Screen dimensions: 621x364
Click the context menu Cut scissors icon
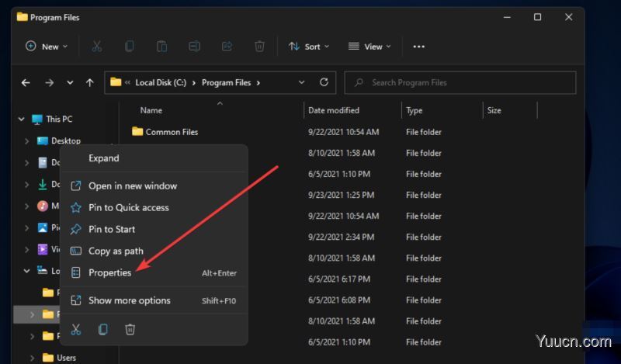75,329
